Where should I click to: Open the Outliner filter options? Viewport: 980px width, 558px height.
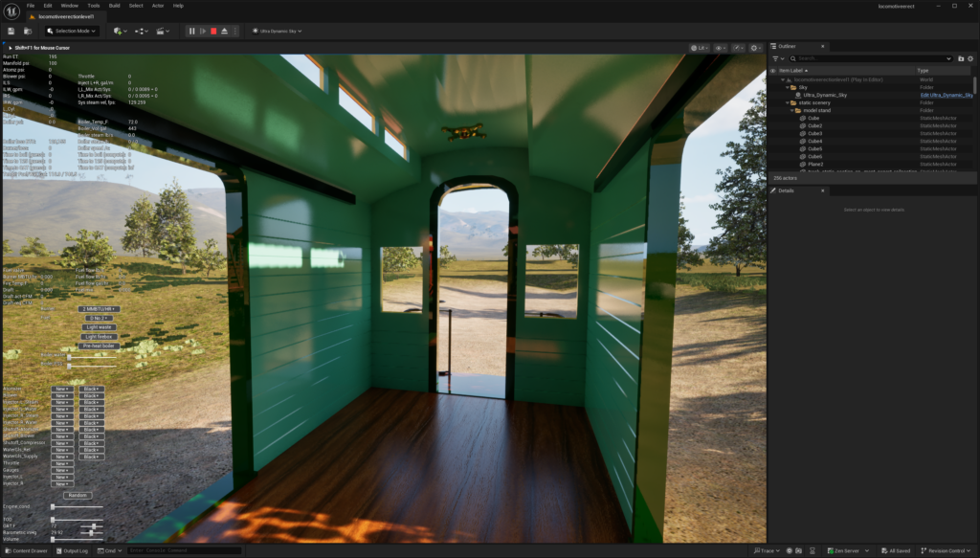pyautogui.click(x=779, y=58)
